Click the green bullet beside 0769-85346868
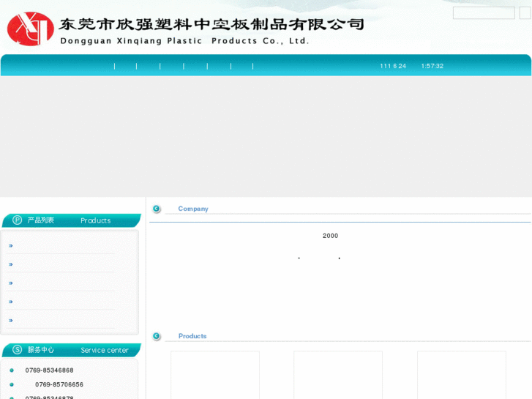532x399 pixels. (12, 370)
